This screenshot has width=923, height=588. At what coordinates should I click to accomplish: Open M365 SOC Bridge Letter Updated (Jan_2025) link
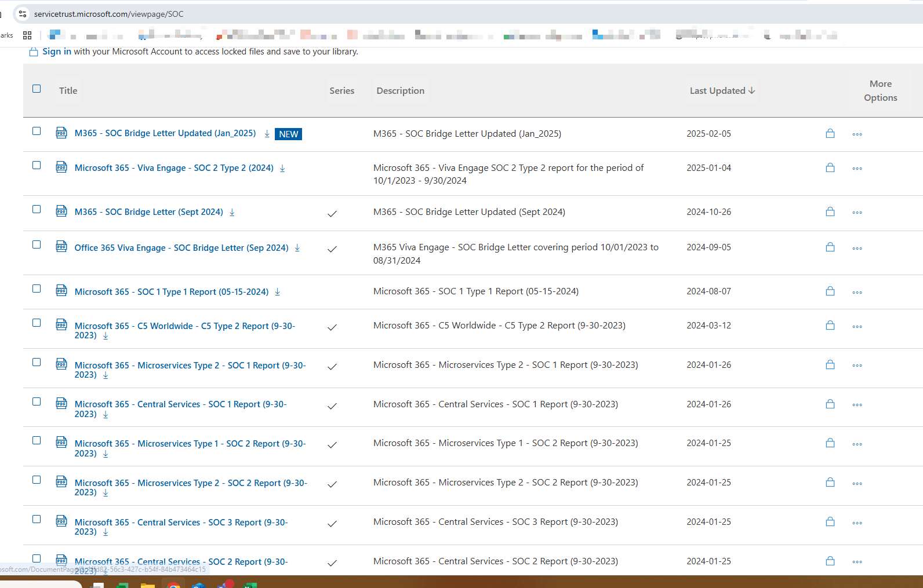point(165,133)
